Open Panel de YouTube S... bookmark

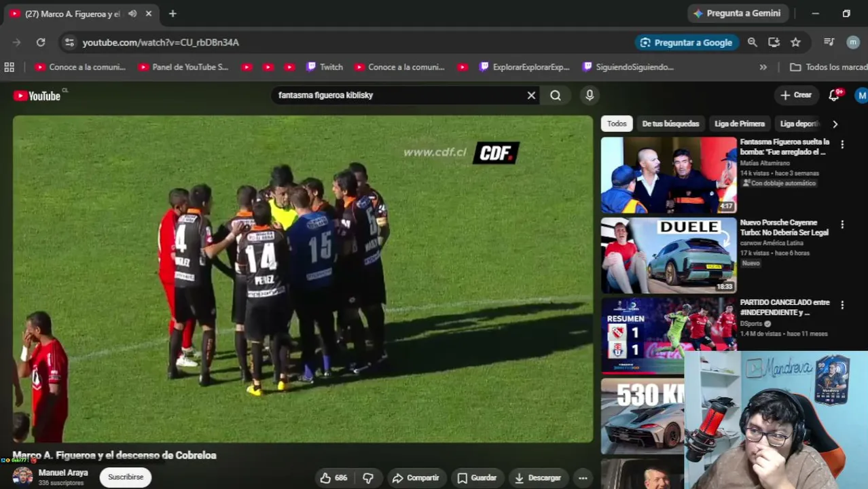(183, 67)
